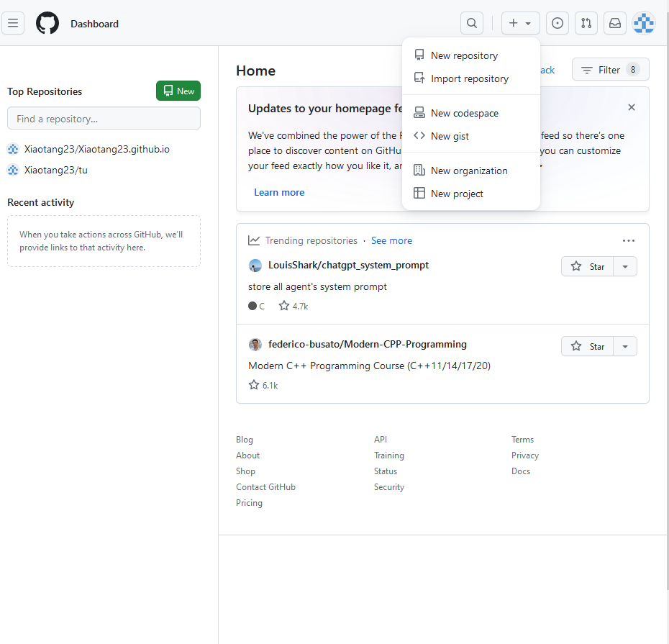
Task: Click the green New repository button
Action: [x=178, y=91]
